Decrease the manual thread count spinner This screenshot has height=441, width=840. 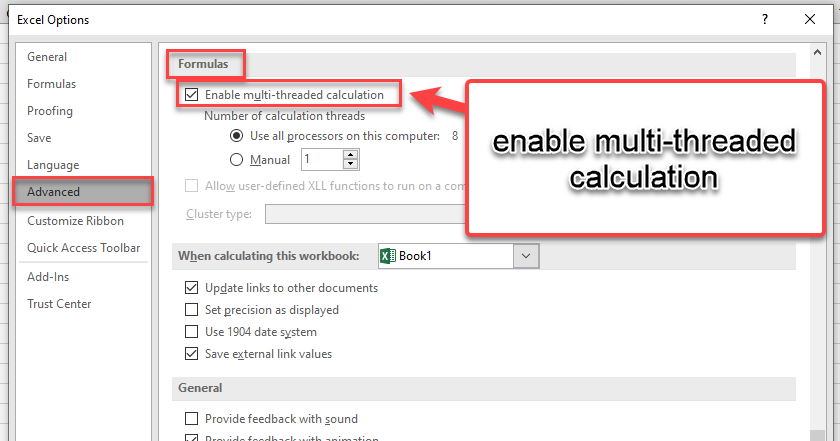tap(350, 165)
